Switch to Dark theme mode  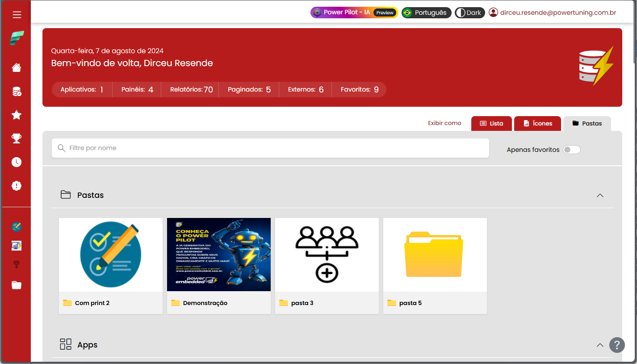pyautogui.click(x=469, y=13)
